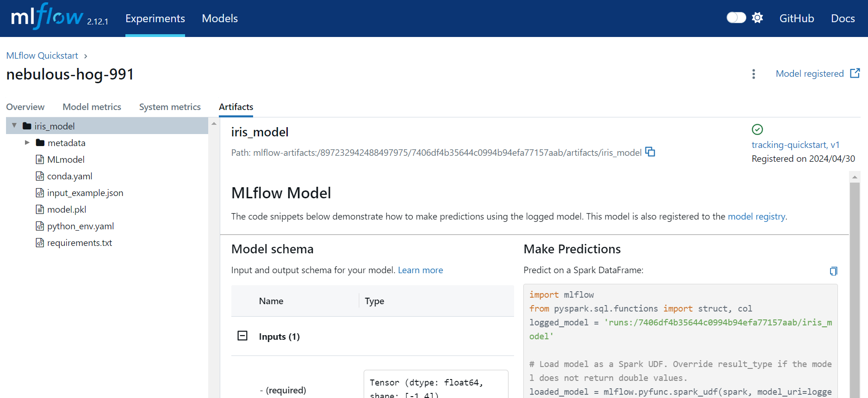Image resolution: width=868 pixels, height=398 pixels.
Task: Open conda.yaml in the artifact tree
Action: click(69, 176)
